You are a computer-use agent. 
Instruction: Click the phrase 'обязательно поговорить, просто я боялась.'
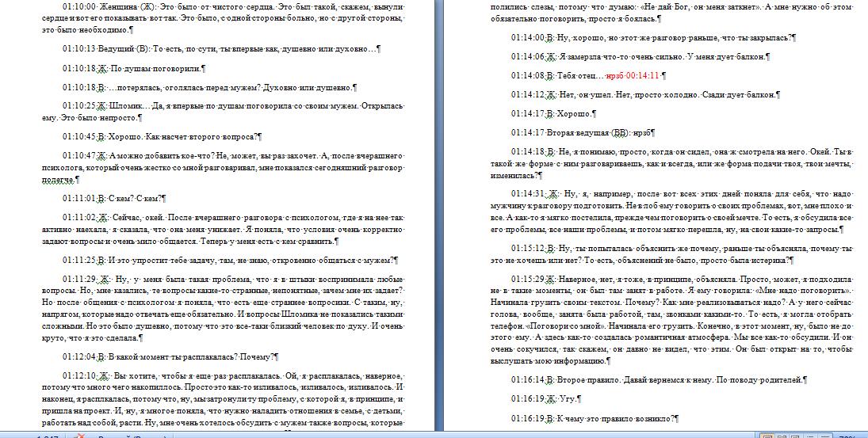tap(575, 19)
